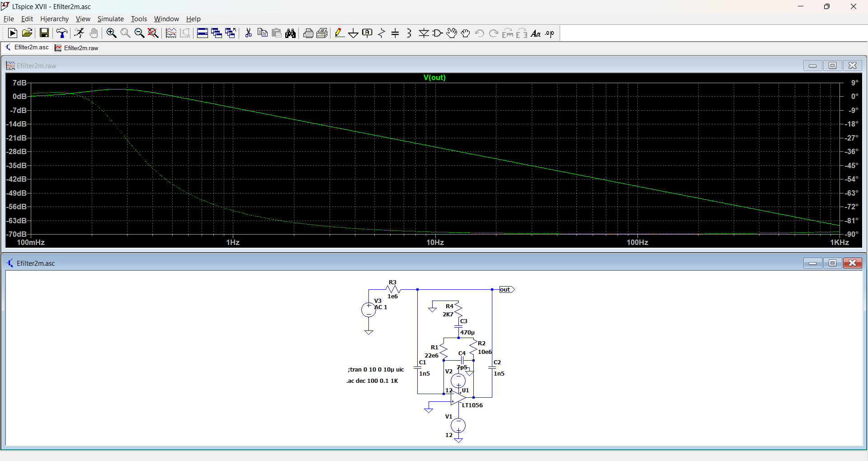Run the simulation with the running-man icon
This screenshot has width=868, height=461.
point(79,33)
